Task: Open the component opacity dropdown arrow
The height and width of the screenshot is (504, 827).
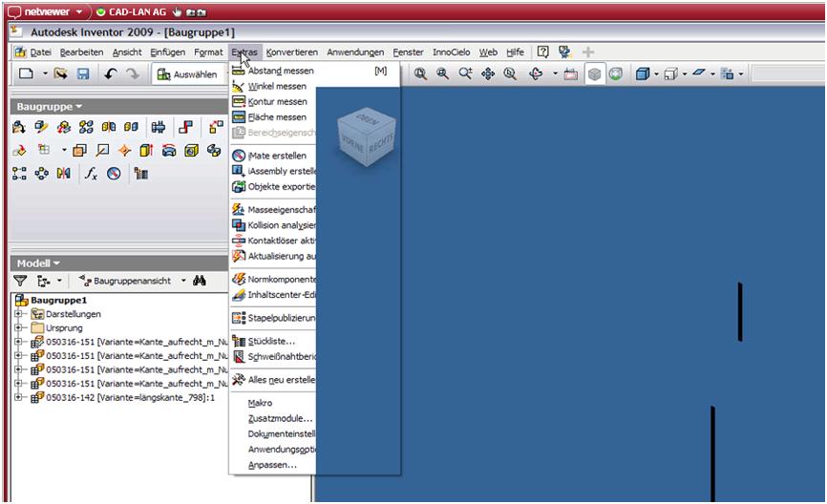Action: [x=741, y=73]
